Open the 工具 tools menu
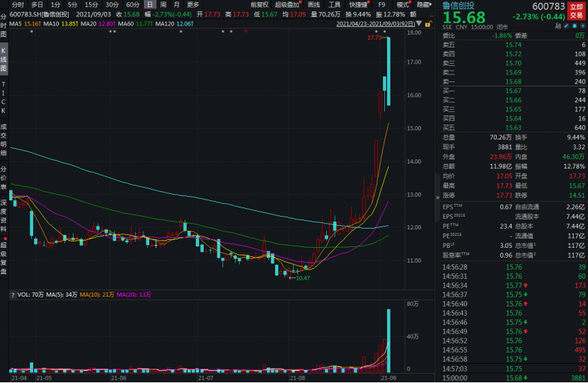Viewport: 588px width, 383px height. tap(334, 4)
